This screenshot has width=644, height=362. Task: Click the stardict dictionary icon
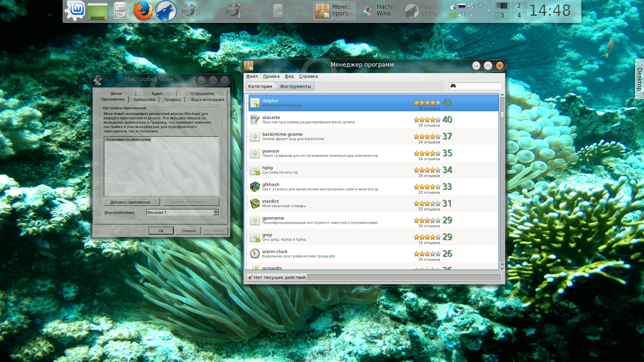[255, 203]
